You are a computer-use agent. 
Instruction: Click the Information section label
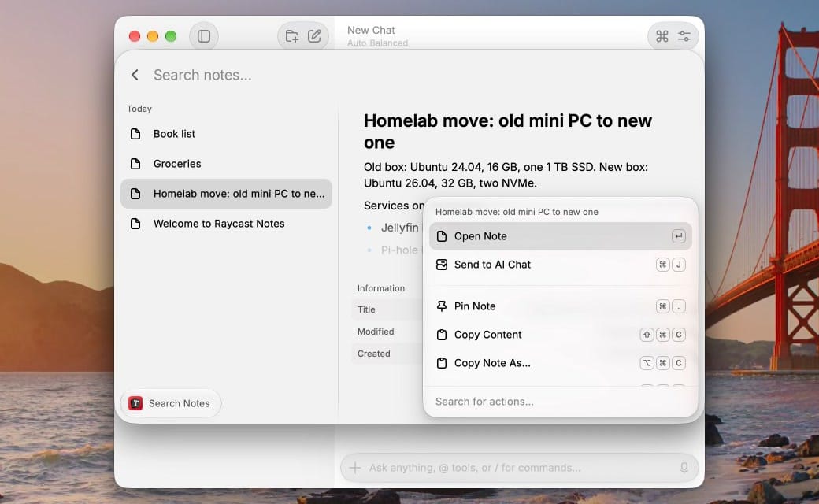(x=381, y=288)
